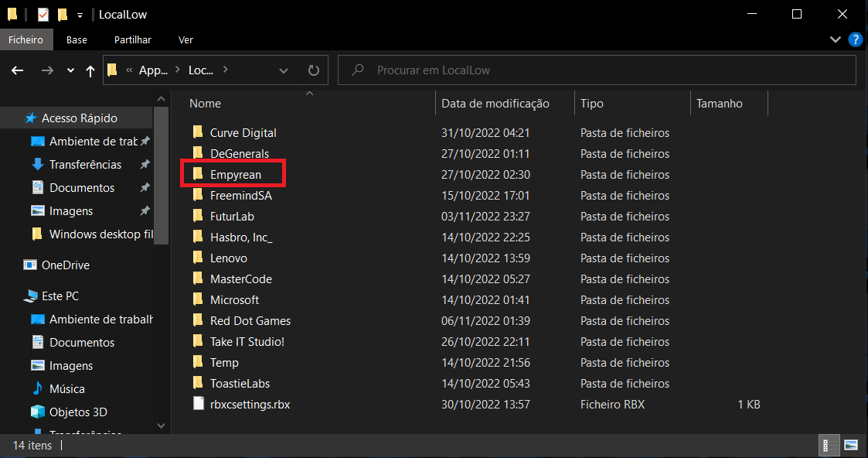Click the Properties icon in title bar
This screenshot has height=458, width=868.
coord(43,15)
